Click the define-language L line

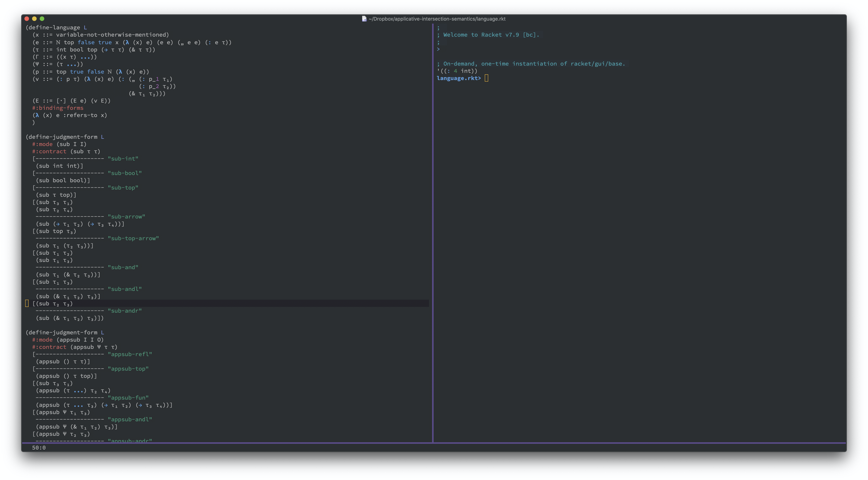[x=56, y=28]
